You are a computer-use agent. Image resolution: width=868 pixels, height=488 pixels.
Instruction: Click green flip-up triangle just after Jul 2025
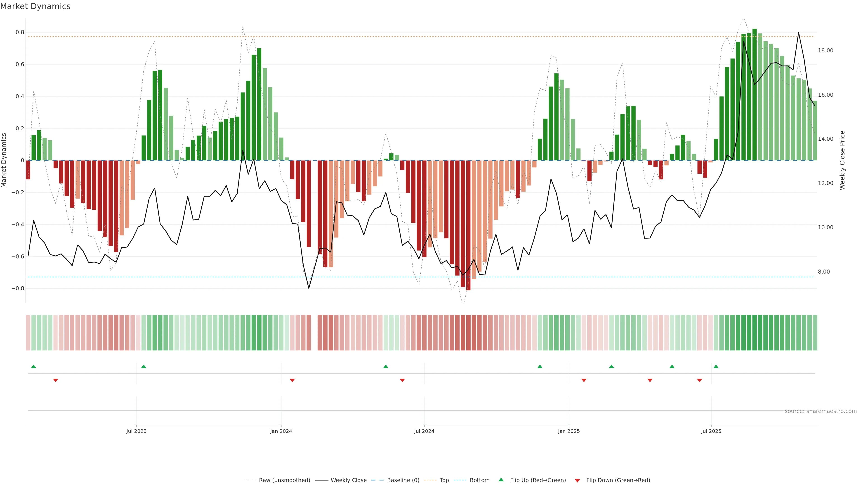click(716, 366)
